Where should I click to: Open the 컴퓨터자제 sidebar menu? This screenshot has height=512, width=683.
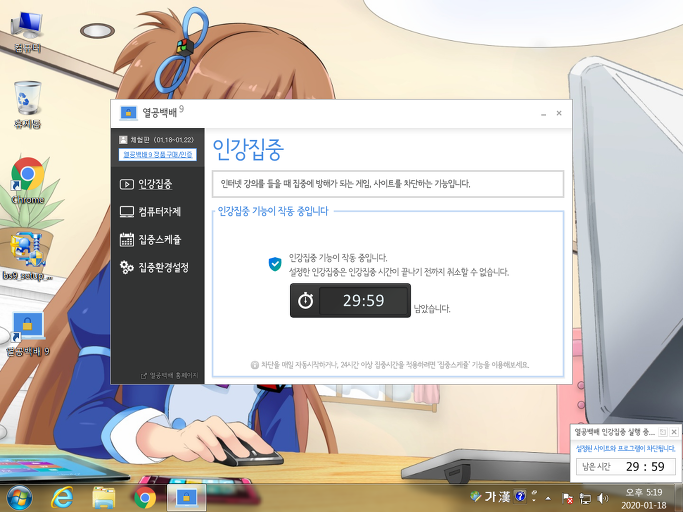point(157,212)
